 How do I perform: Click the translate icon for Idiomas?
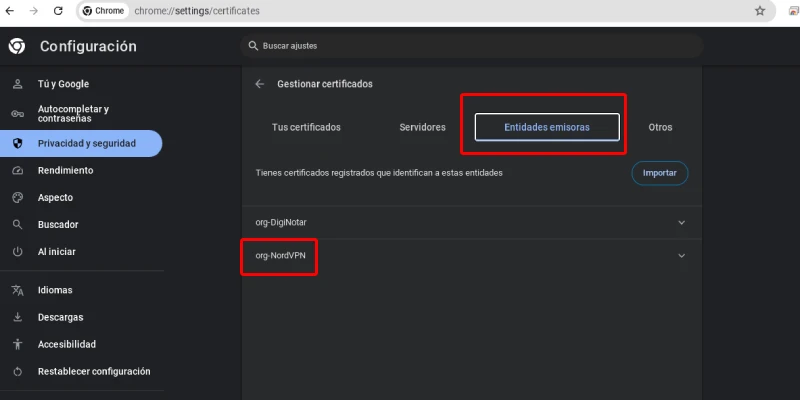click(x=18, y=290)
